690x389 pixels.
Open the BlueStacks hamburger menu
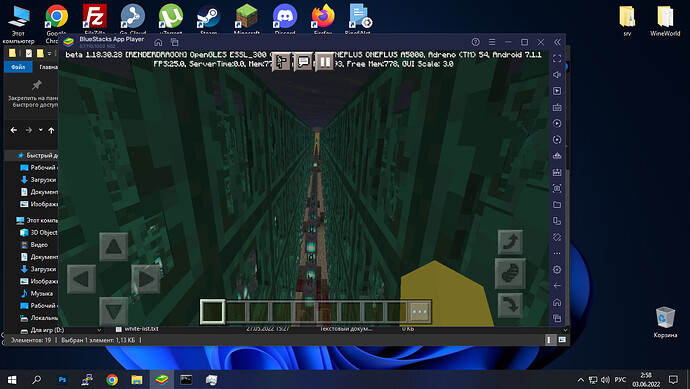[492, 42]
